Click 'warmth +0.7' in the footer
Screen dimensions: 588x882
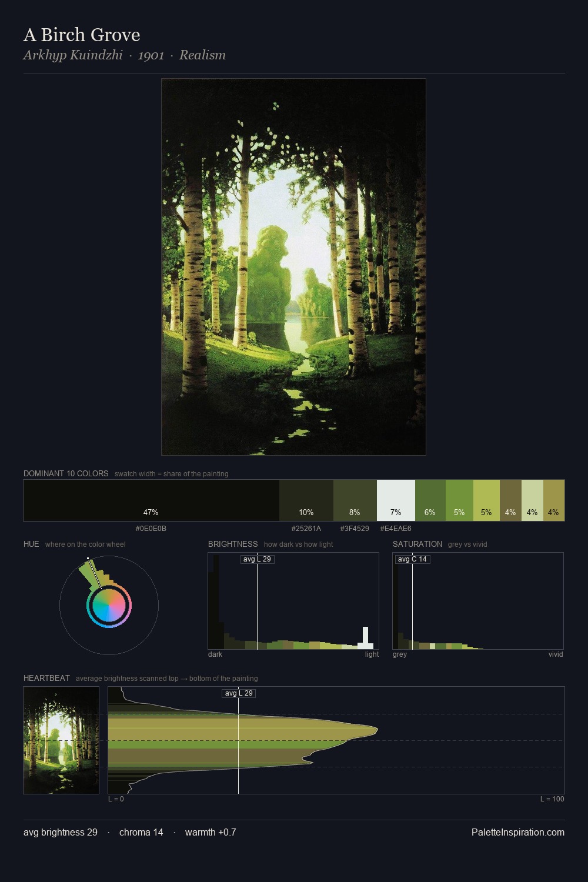211,832
